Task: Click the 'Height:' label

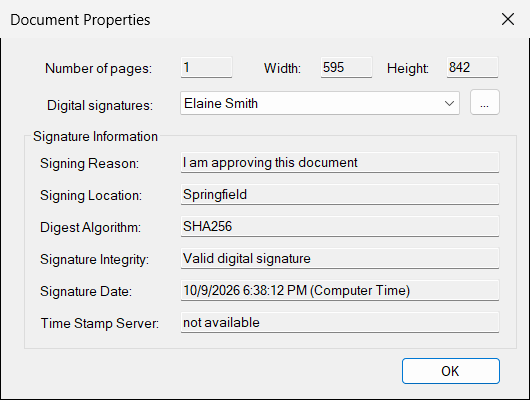Action: click(408, 69)
